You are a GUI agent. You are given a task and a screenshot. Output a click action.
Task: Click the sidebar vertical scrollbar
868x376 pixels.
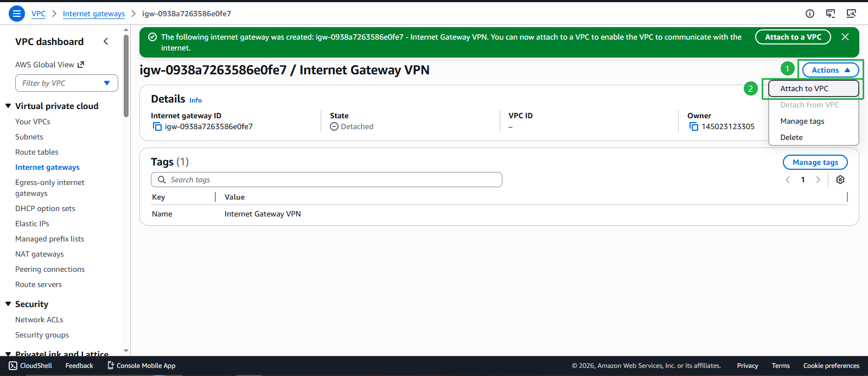(126, 76)
